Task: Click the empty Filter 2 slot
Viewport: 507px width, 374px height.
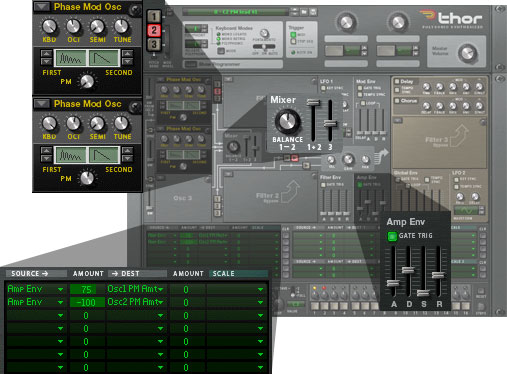Action: [270, 196]
